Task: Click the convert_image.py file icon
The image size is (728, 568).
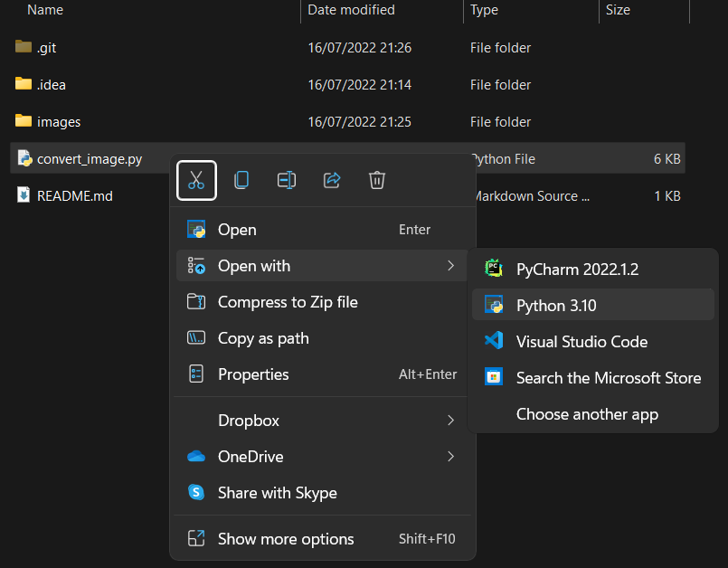Action: pyautogui.click(x=24, y=158)
